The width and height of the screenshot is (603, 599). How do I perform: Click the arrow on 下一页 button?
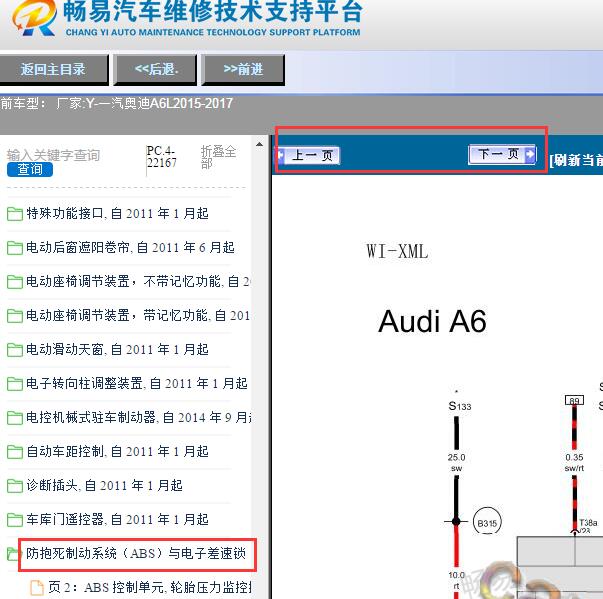click(x=530, y=155)
